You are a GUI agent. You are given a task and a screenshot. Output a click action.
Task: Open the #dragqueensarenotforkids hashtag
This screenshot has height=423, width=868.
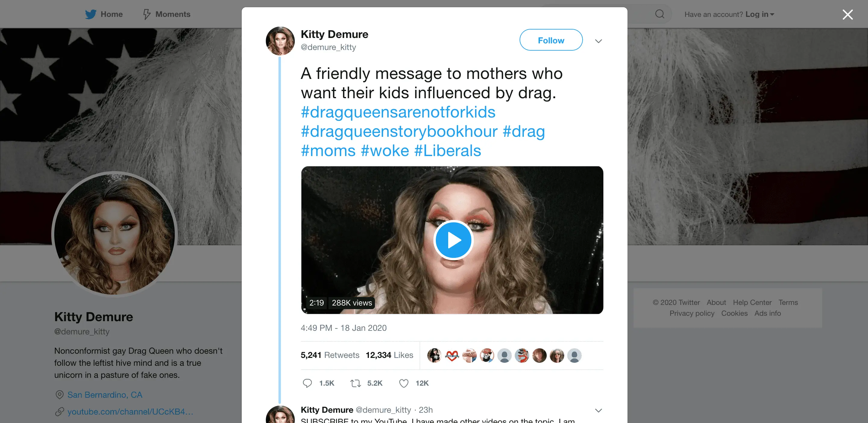click(x=398, y=112)
